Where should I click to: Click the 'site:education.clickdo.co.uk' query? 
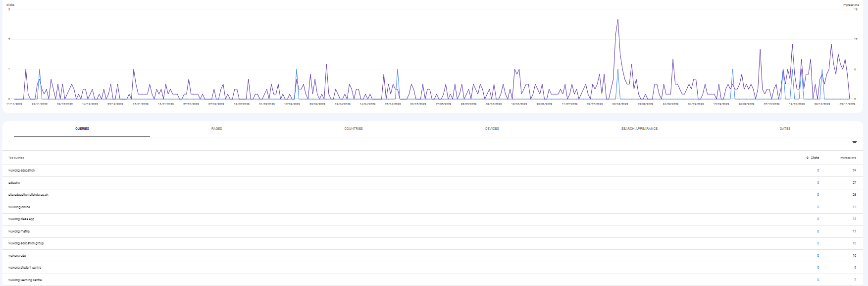click(x=29, y=195)
